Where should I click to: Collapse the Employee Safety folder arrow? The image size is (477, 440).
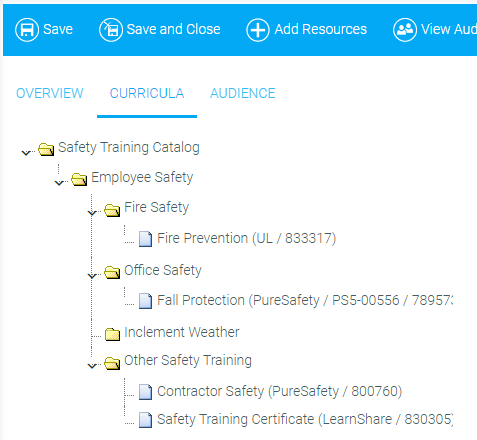pyautogui.click(x=59, y=183)
